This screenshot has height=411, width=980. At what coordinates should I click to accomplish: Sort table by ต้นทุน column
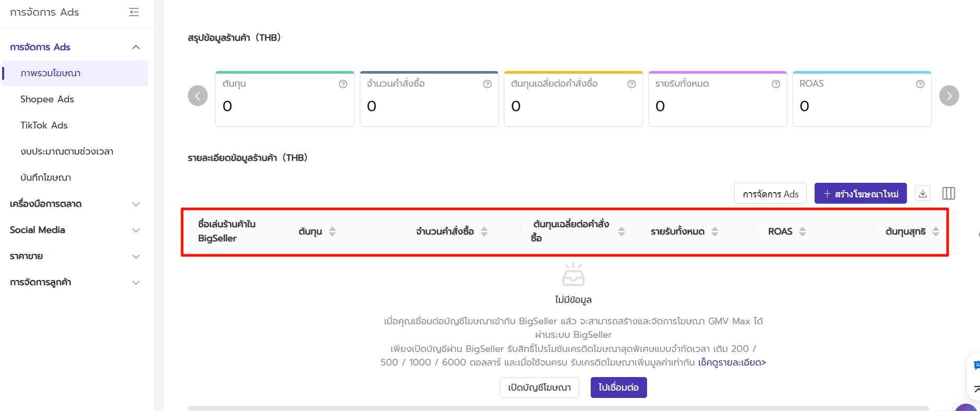coord(332,231)
